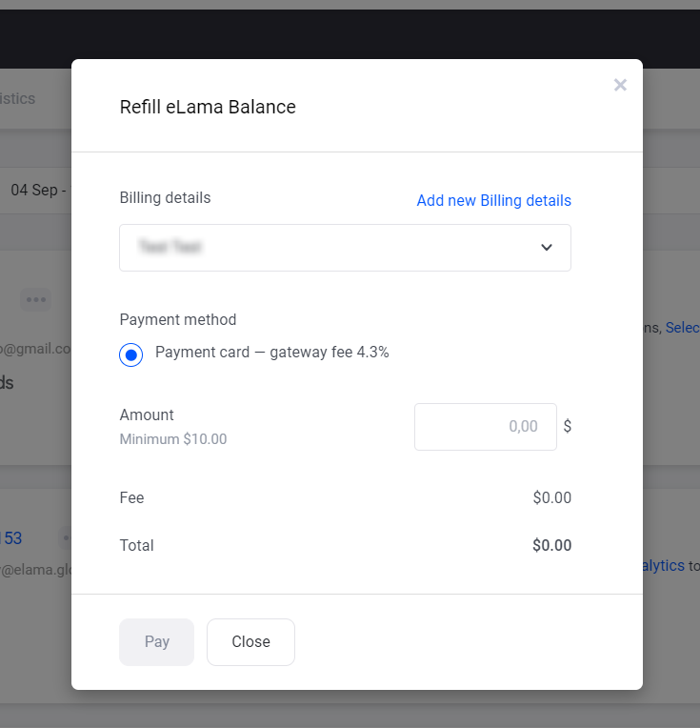Click the Payment card gateway fee label
This screenshot has height=728, width=700.
(x=271, y=353)
